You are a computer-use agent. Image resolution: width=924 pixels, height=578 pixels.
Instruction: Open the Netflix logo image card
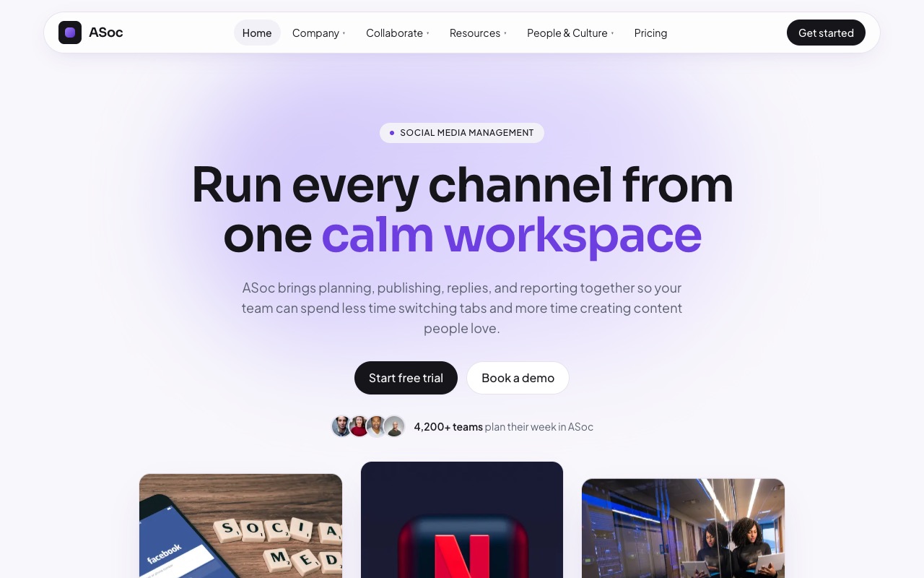point(462,520)
